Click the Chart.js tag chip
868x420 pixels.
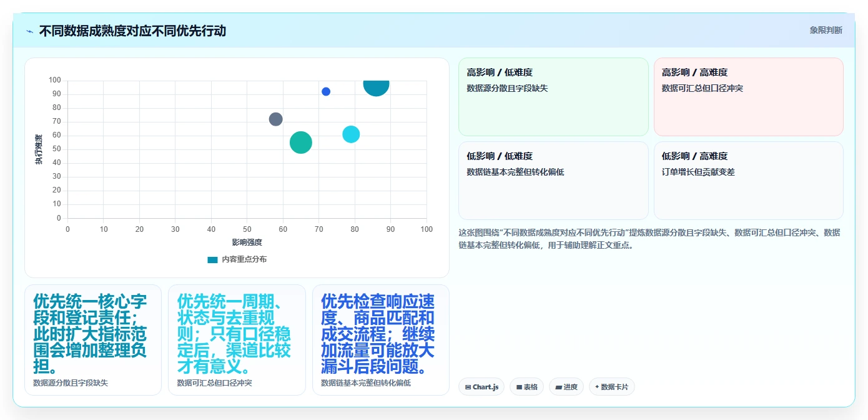(x=481, y=387)
